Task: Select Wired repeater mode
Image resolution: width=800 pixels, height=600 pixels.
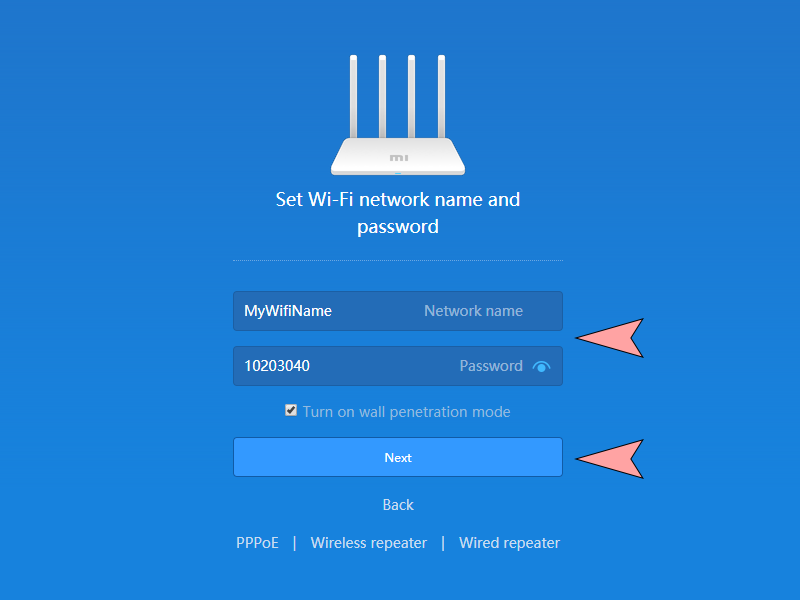Action: tap(509, 542)
